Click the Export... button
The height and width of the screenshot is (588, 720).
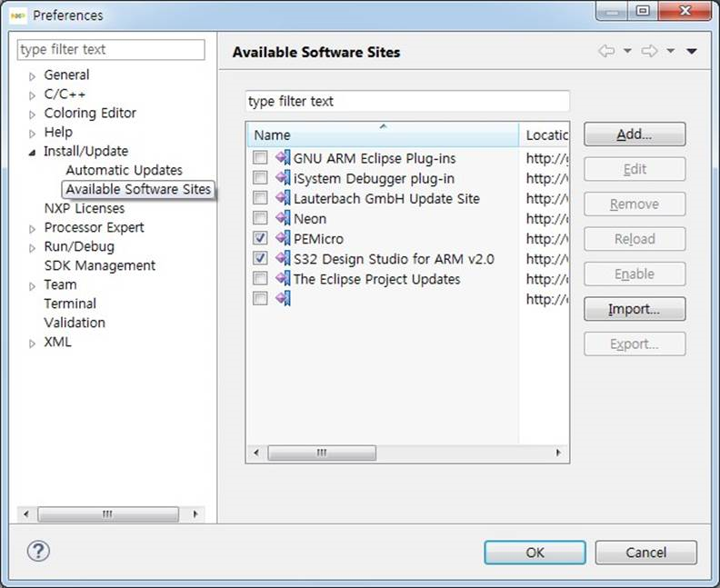click(635, 344)
